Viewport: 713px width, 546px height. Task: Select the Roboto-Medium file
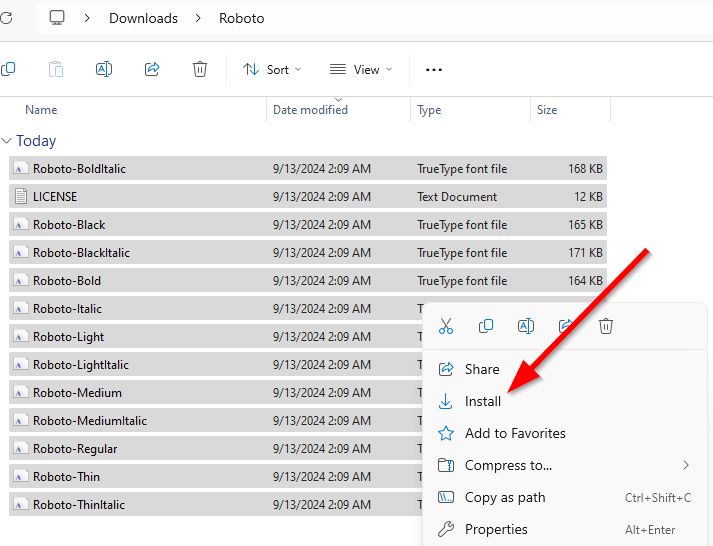216,393
